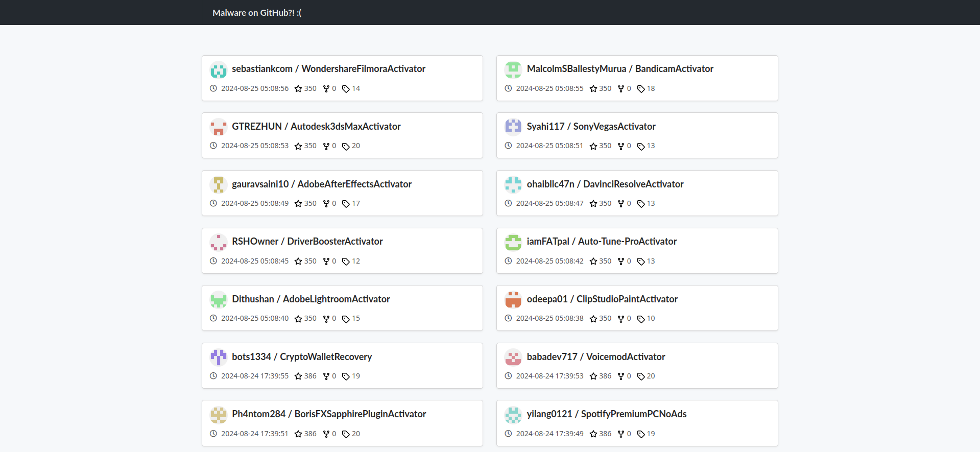This screenshot has height=452, width=980.
Task: Open gauravsaini10 / AdobeAfterEffectsActivator repository
Action: 322,184
